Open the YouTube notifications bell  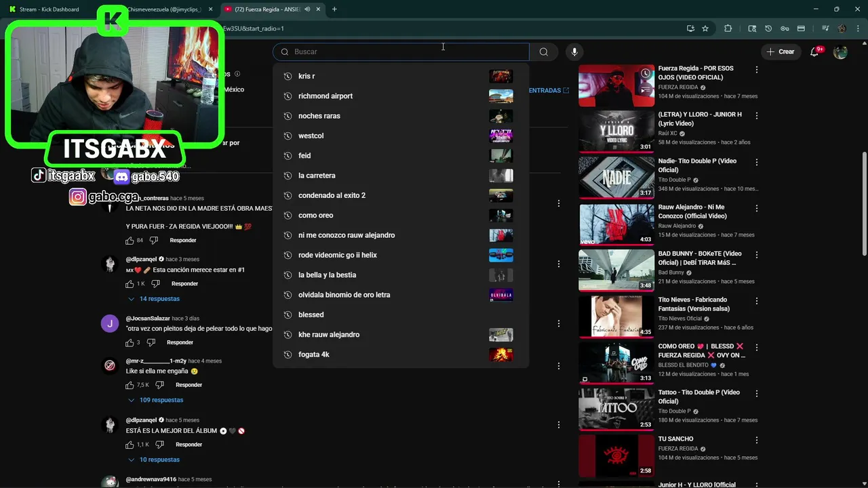tap(816, 52)
